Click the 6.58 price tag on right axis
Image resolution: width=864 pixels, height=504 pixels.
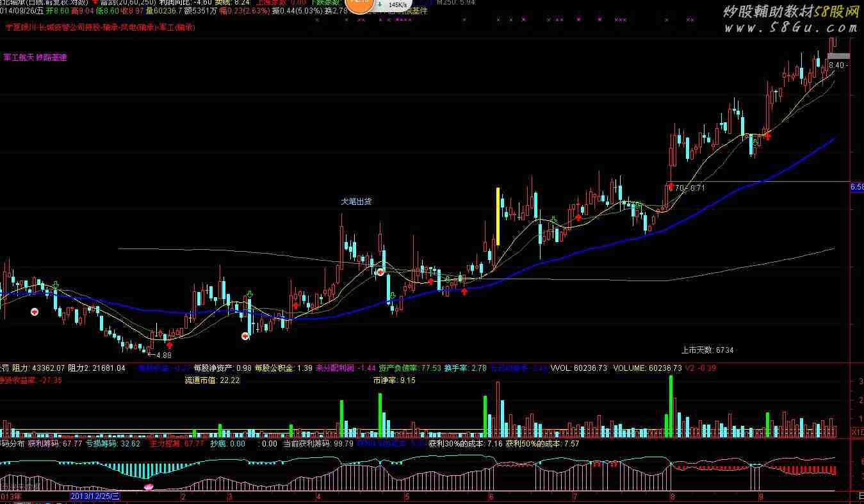tap(856, 188)
